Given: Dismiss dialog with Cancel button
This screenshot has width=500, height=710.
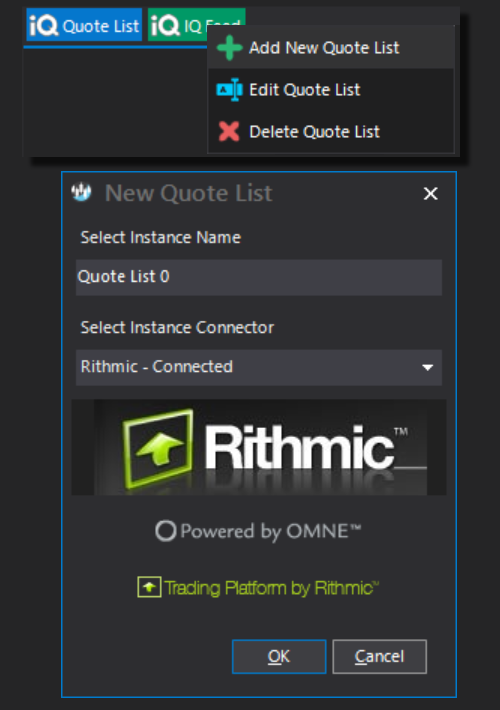Looking at the screenshot, I should [380, 657].
